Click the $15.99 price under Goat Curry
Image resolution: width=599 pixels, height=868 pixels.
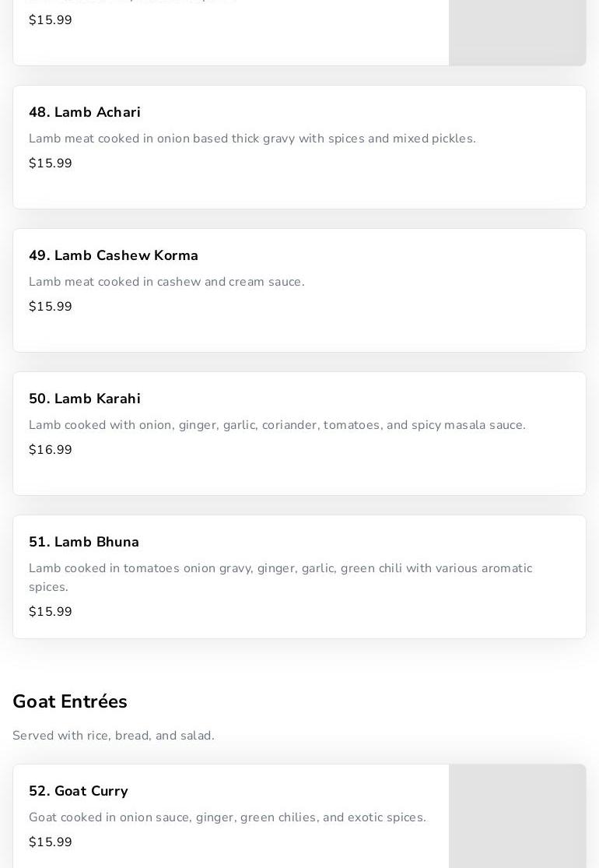51,842
